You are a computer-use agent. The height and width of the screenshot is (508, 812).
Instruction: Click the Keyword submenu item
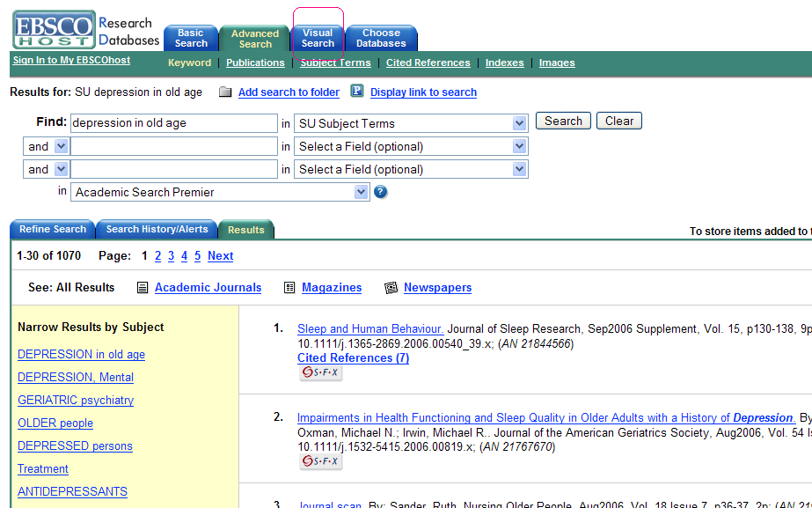click(x=189, y=63)
